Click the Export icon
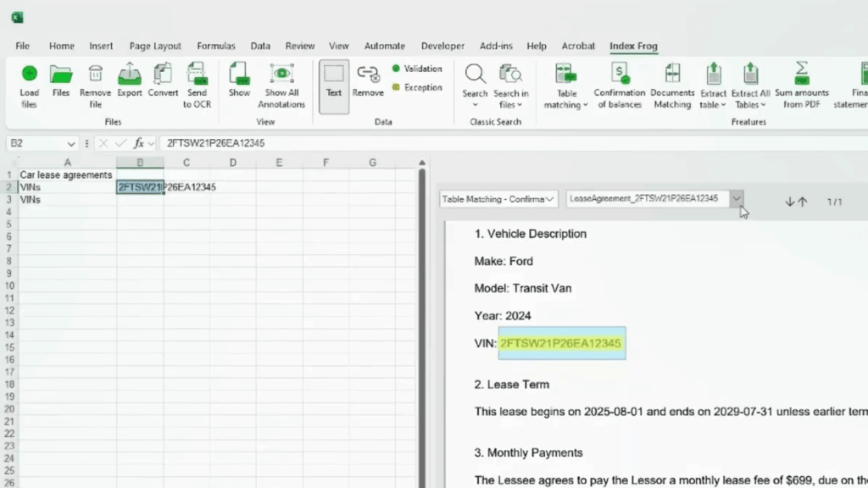 click(x=130, y=74)
